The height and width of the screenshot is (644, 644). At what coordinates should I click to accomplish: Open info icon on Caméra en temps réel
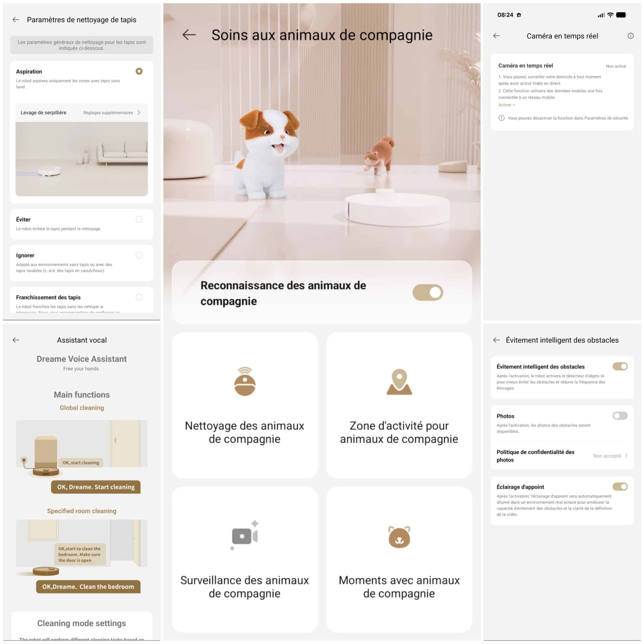click(630, 36)
